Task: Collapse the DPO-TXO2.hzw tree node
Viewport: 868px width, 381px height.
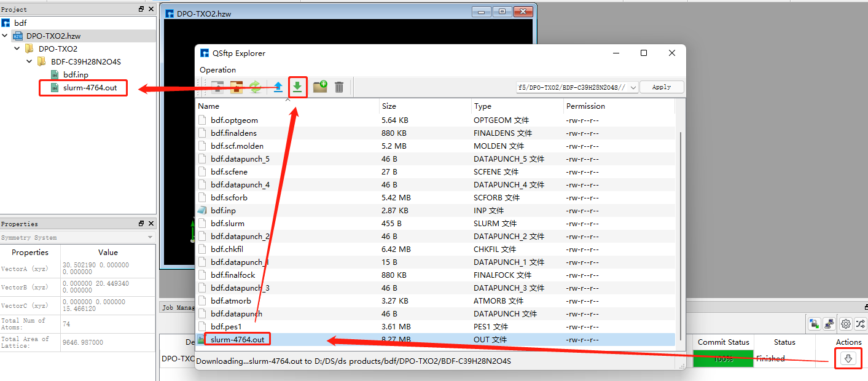Action: click(6, 36)
